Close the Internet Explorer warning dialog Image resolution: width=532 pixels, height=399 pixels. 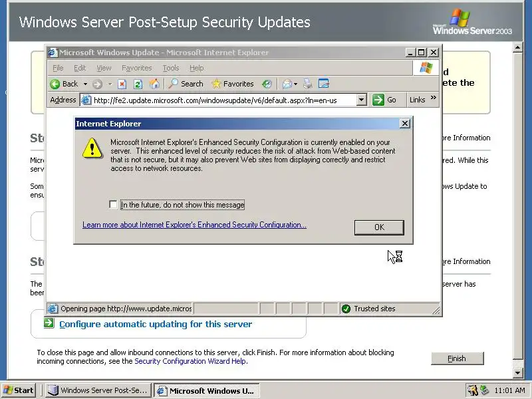point(405,124)
